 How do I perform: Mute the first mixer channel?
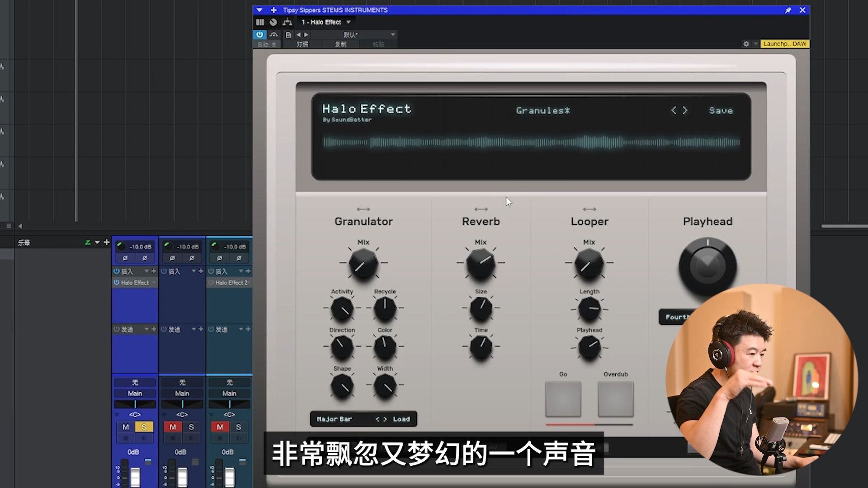(126, 427)
